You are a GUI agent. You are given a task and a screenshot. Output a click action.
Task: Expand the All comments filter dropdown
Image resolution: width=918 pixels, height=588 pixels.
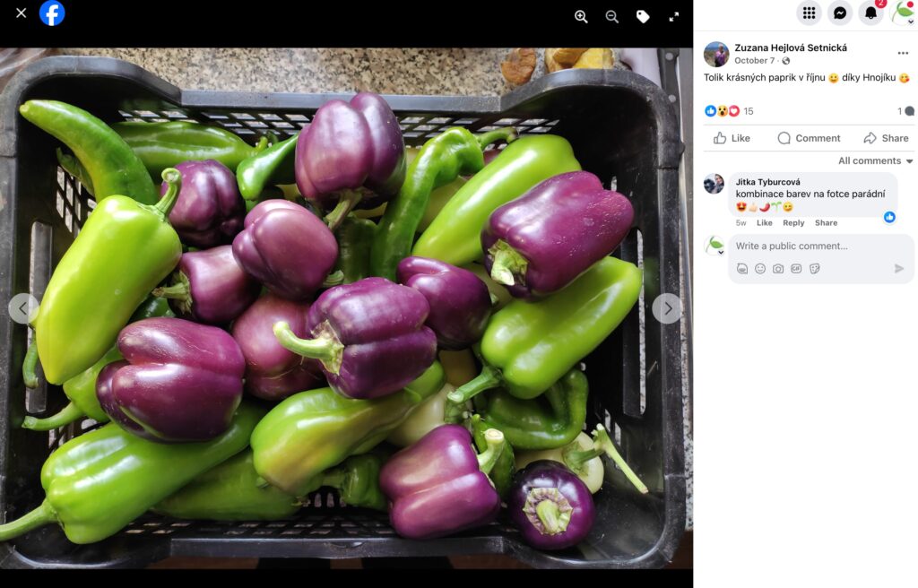pyautogui.click(x=875, y=160)
